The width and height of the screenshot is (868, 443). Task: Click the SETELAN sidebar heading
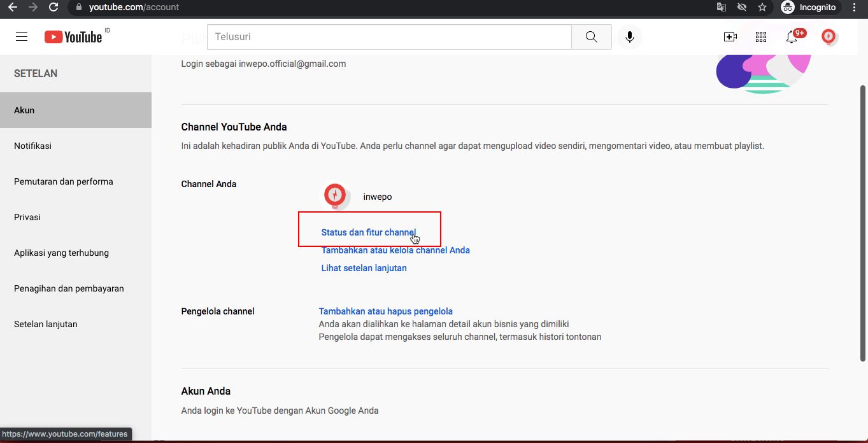point(36,73)
